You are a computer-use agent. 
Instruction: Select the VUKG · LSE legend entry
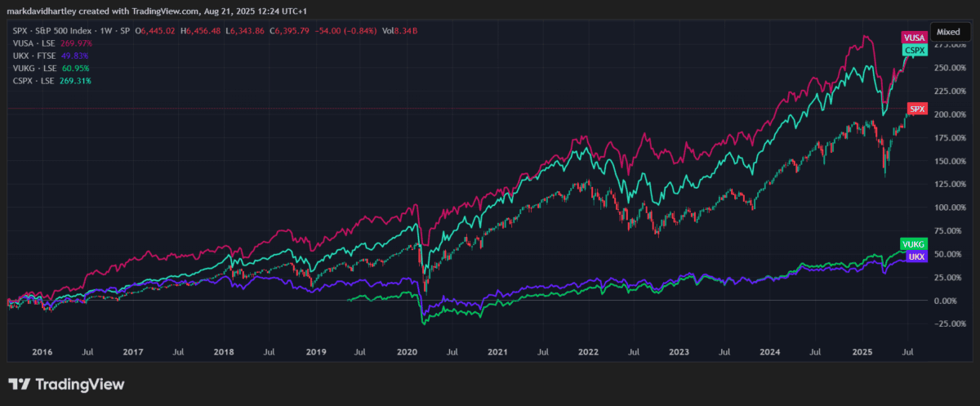click(x=33, y=69)
